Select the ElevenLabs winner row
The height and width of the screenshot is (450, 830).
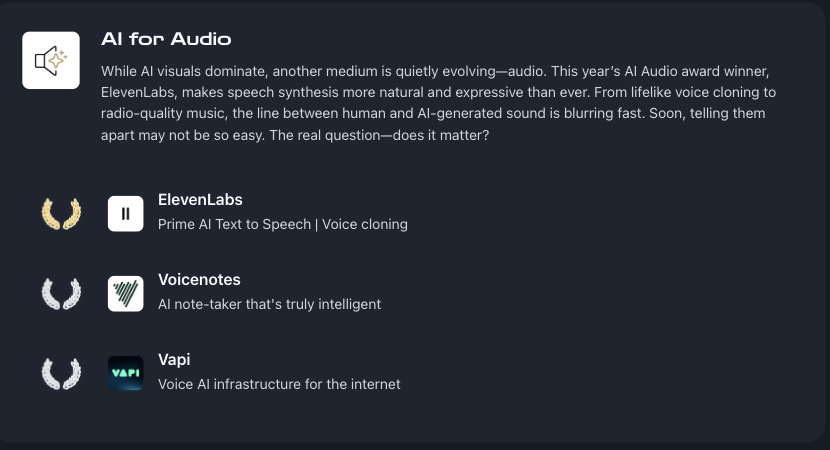[409, 213]
